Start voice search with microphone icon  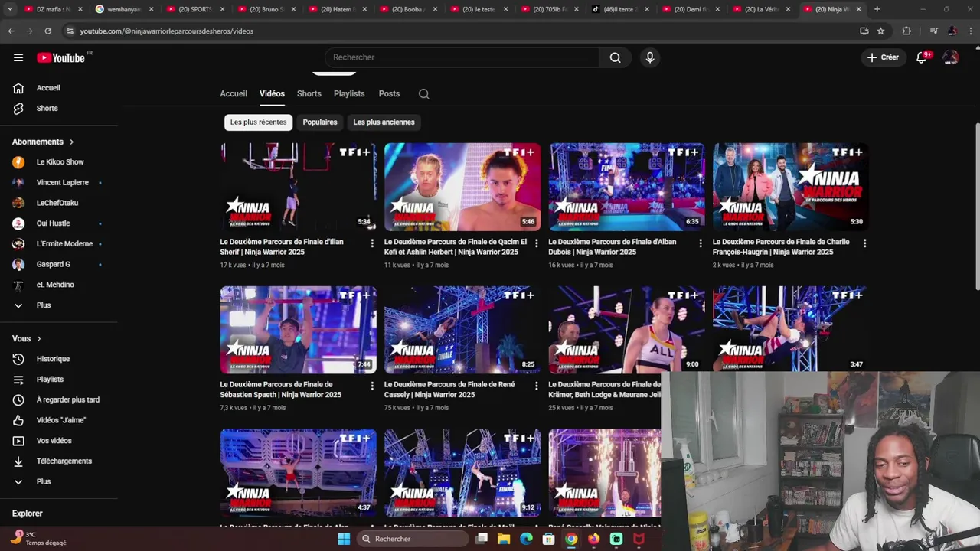coord(650,57)
